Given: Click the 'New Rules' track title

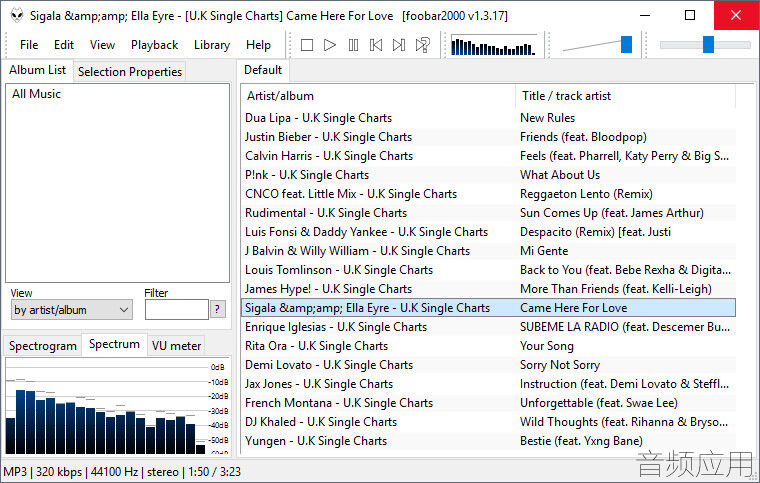Looking at the screenshot, I should coord(547,118).
